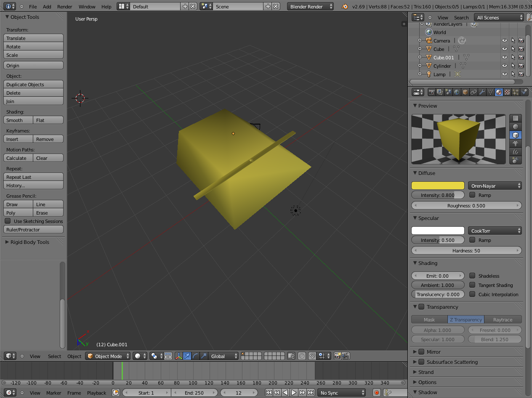Viewport: 532px width, 398px height.
Task: Enable the Shadeless checkbox
Action: 472,276
